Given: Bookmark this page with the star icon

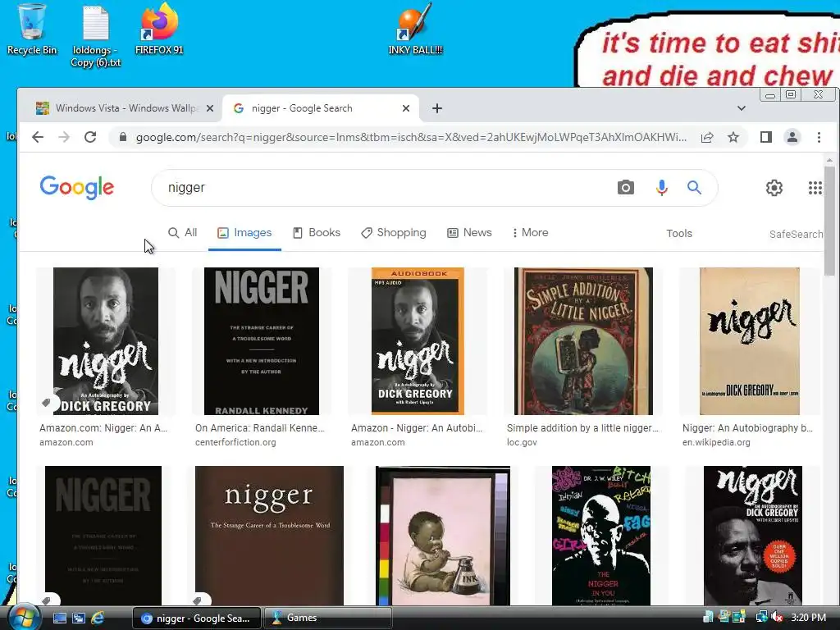Looking at the screenshot, I should point(733,137).
